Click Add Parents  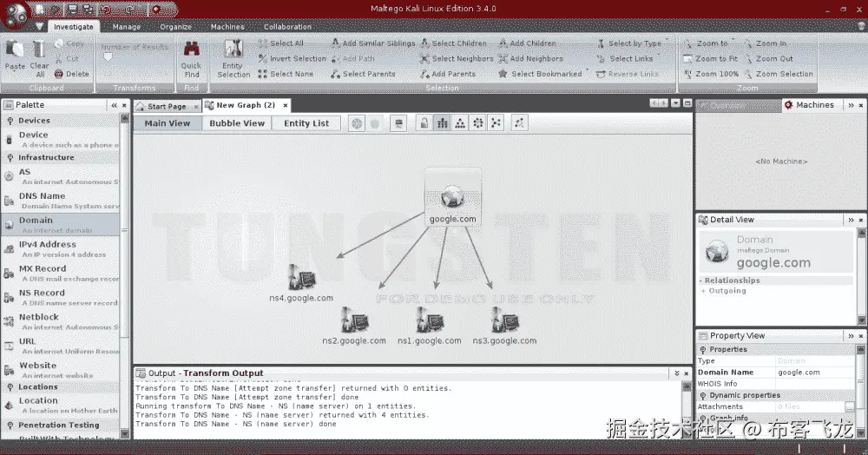(x=448, y=74)
